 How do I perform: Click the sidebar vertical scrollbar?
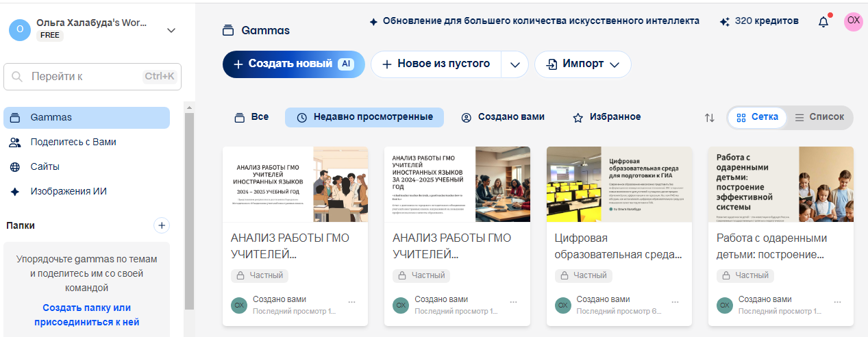click(x=189, y=205)
